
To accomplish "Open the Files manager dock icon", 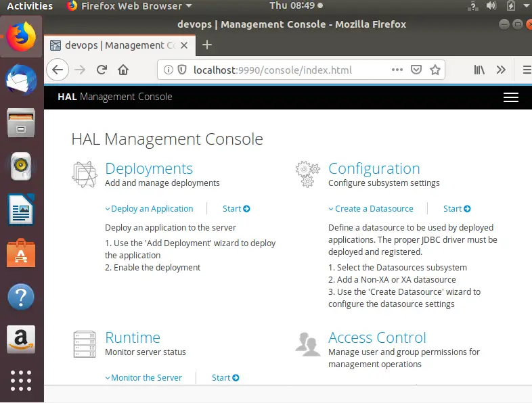I will [21, 122].
